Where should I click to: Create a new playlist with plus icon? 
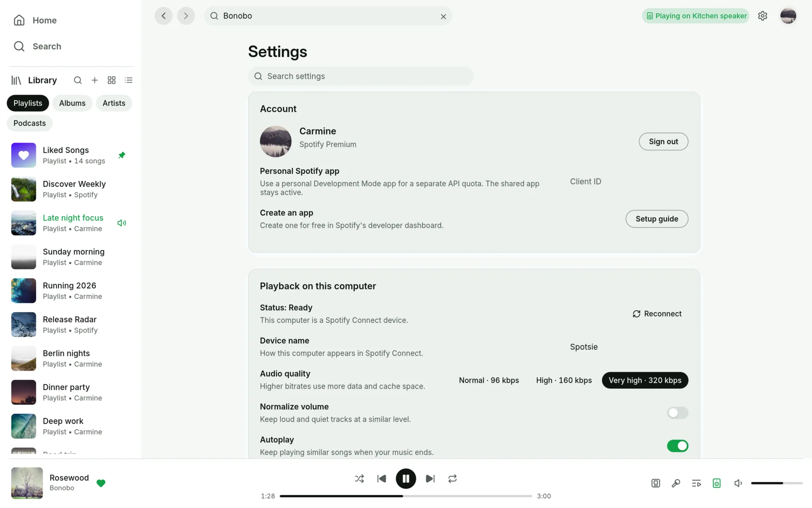click(95, 80)
